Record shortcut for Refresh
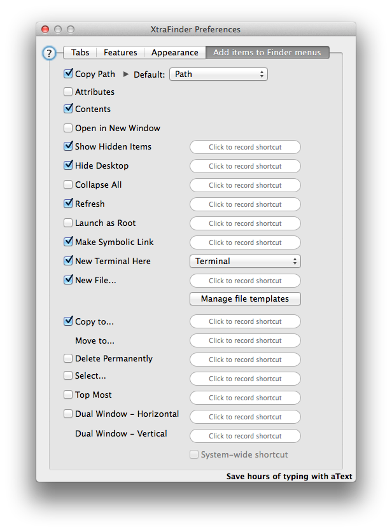 click(x=245, y=204)
